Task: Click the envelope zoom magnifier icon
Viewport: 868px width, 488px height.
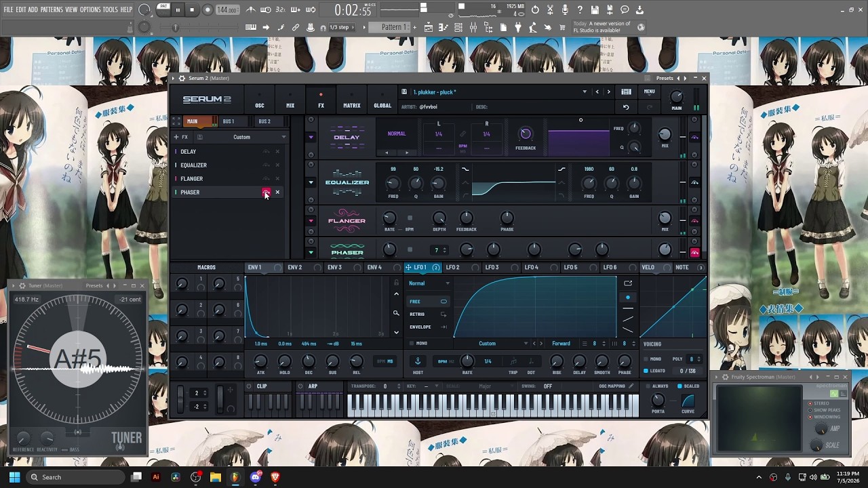Action: (x=396, y=313)
